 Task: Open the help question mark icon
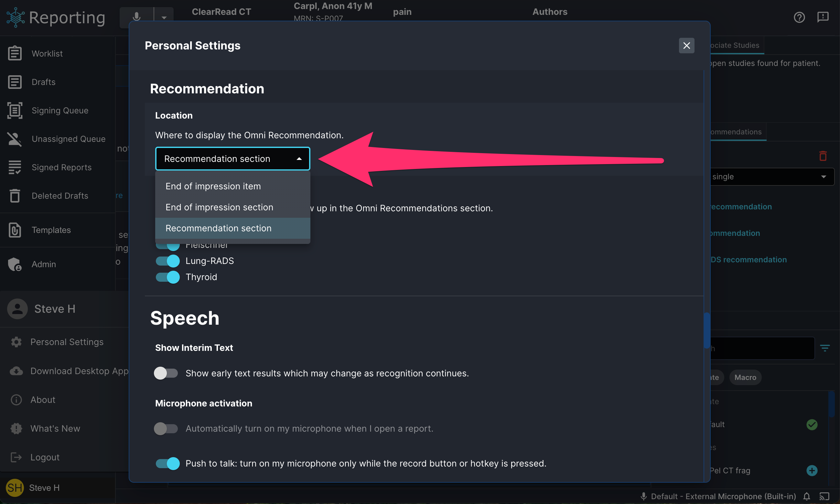coord(799,17)
